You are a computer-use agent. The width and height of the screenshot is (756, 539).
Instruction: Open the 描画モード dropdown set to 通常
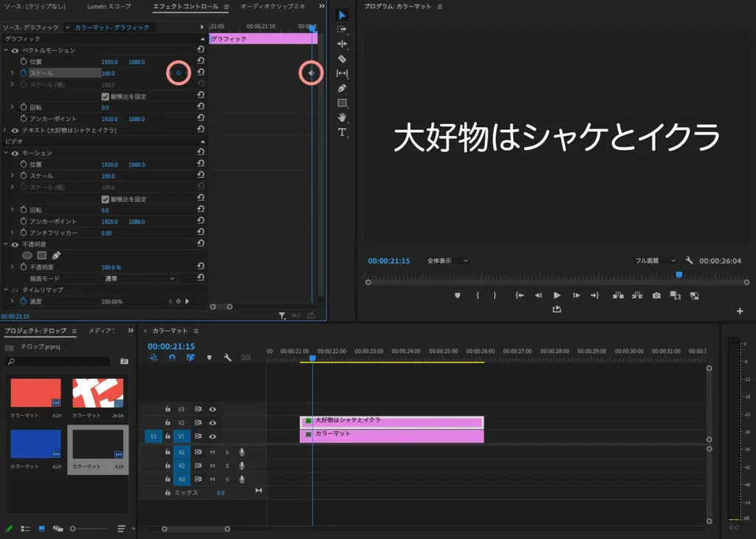click(x=140, y=278)
